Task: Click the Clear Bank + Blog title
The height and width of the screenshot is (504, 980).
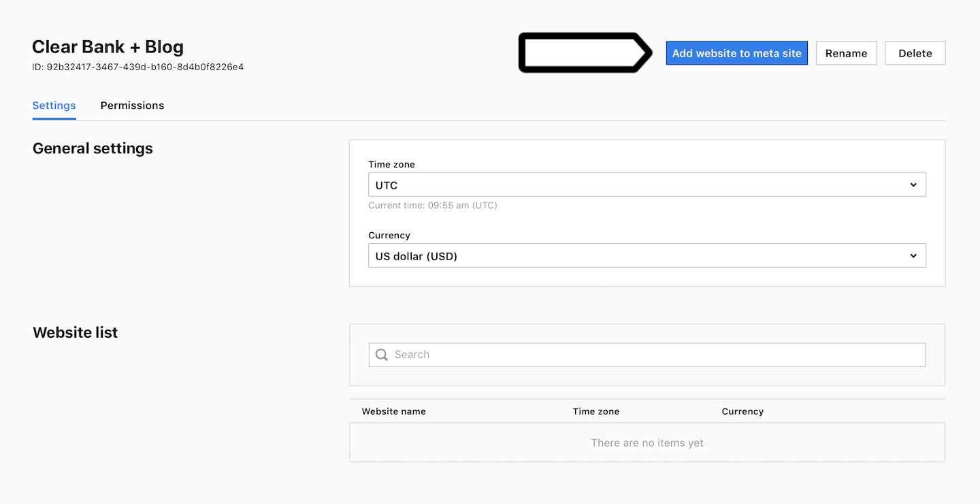Action: click(108, 47)
